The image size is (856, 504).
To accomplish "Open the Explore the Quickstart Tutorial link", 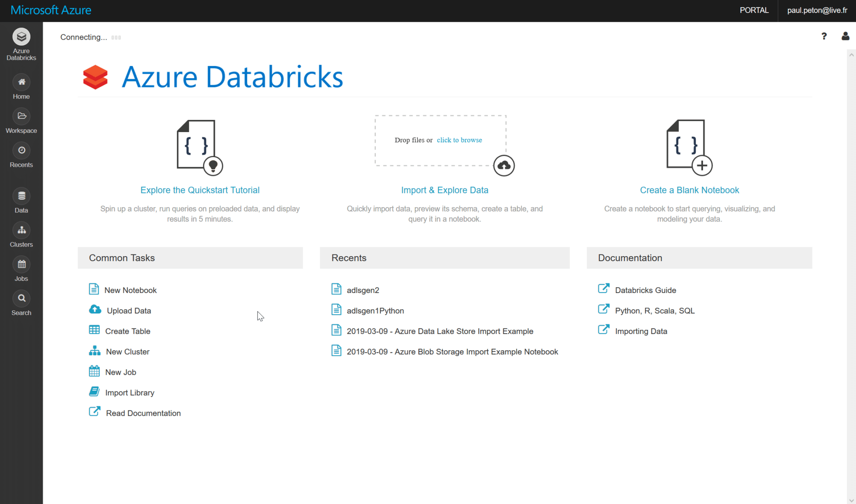I will [200, 190].
